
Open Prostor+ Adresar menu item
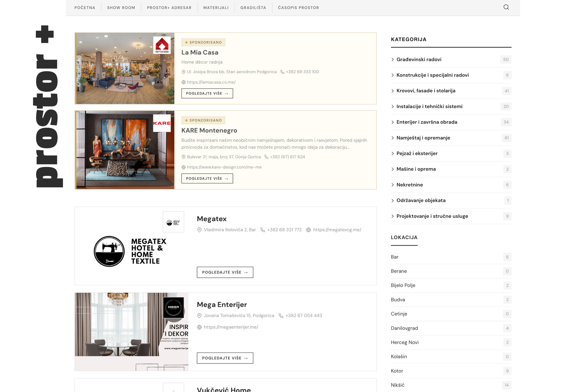pos(169,8)
